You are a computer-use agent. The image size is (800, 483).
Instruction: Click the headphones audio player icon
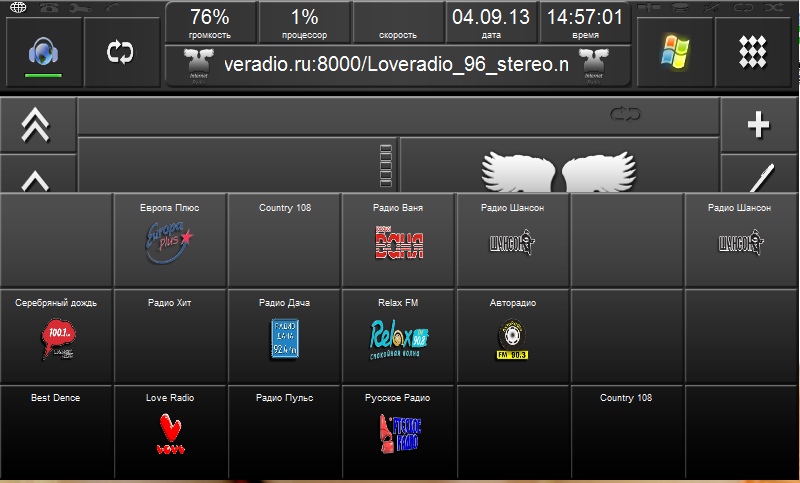click(42, 53)
